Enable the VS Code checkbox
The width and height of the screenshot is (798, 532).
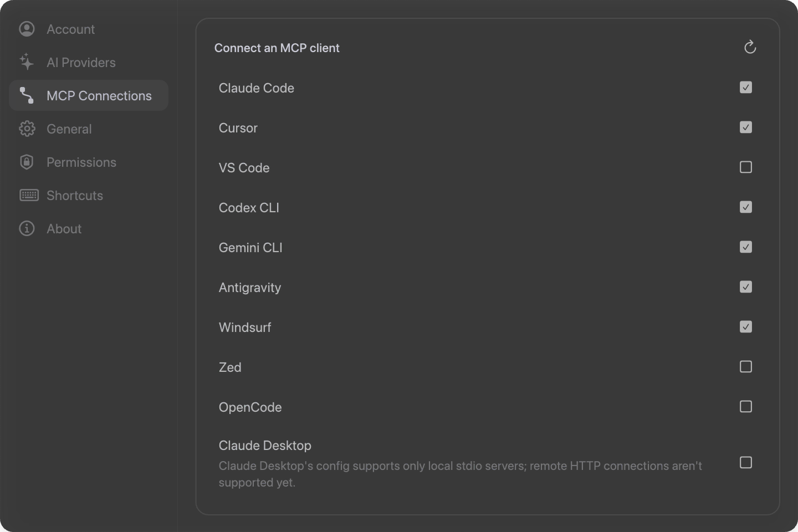tap(746, 167)
